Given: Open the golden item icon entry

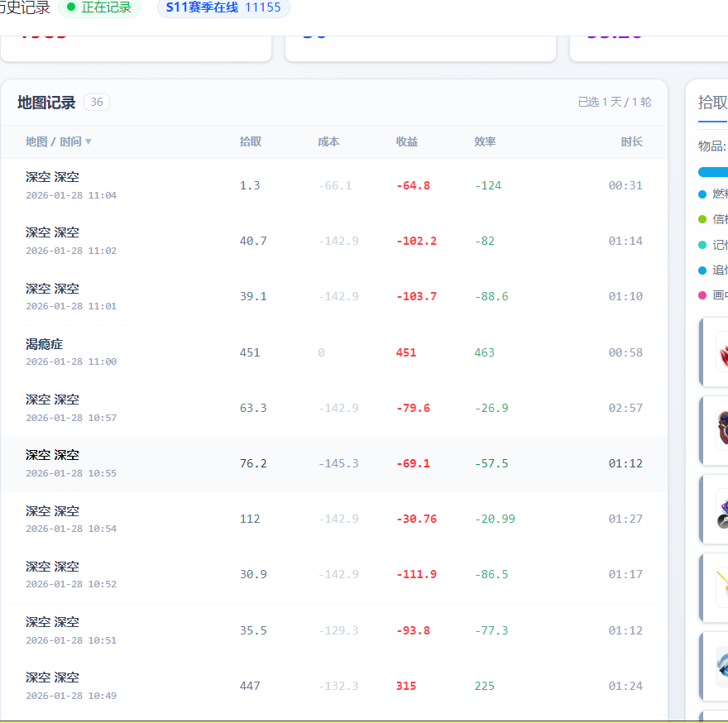Looking at the screenshot, I should pyautogui.click(x=721, y=587).
